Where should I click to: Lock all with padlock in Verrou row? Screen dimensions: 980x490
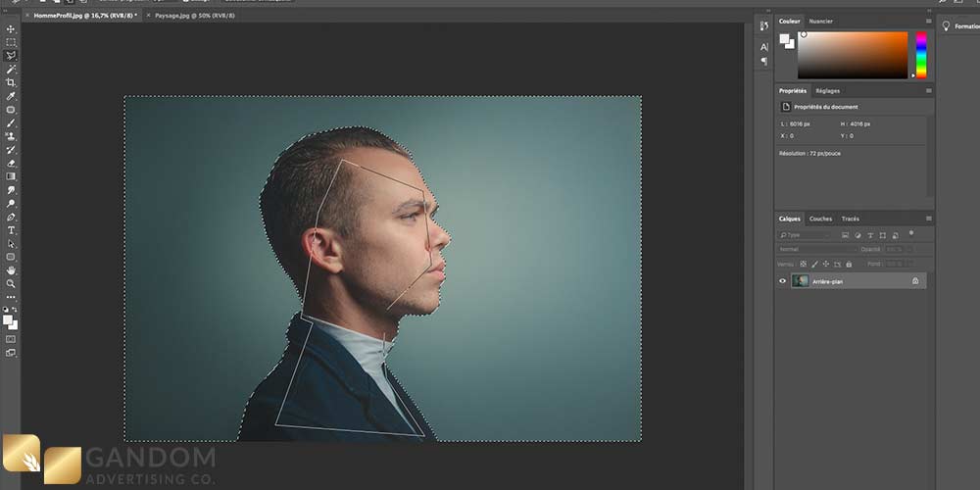[x=849, y=264]
